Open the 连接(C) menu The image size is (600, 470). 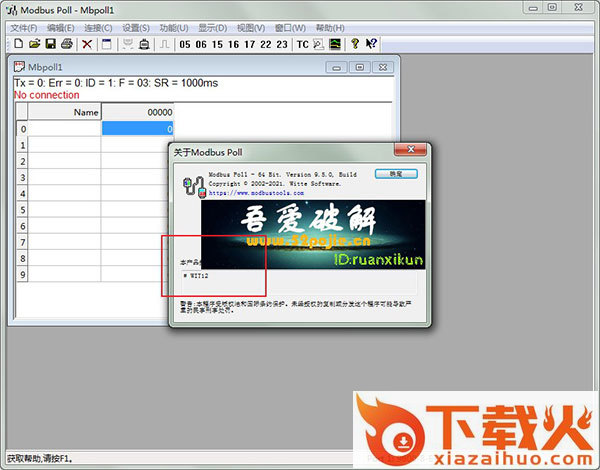[x=99, y=28]
